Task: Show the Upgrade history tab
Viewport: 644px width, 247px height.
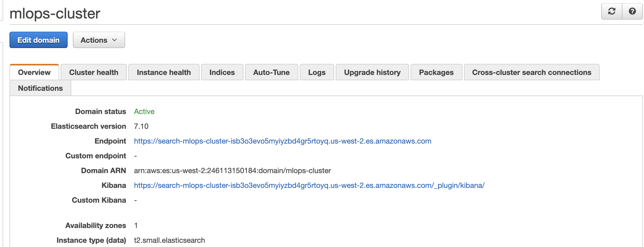Action: (x=372, y=72)
